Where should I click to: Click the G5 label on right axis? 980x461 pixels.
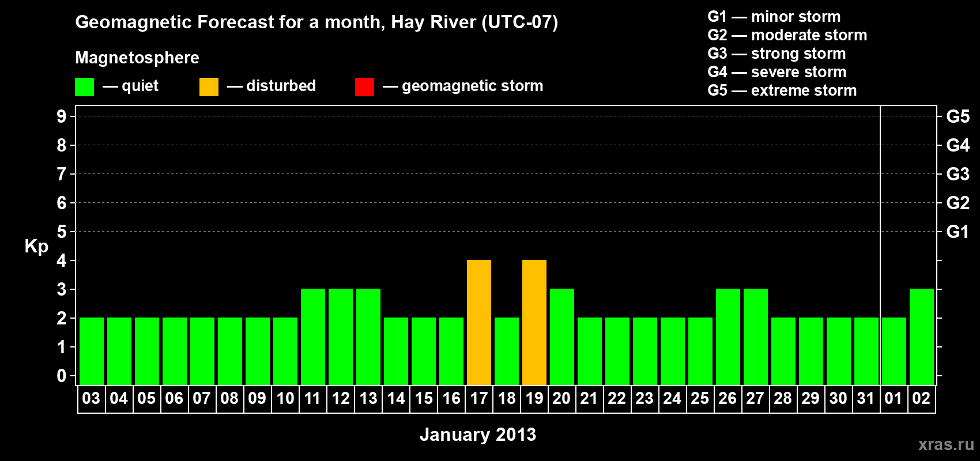(958, 116)
